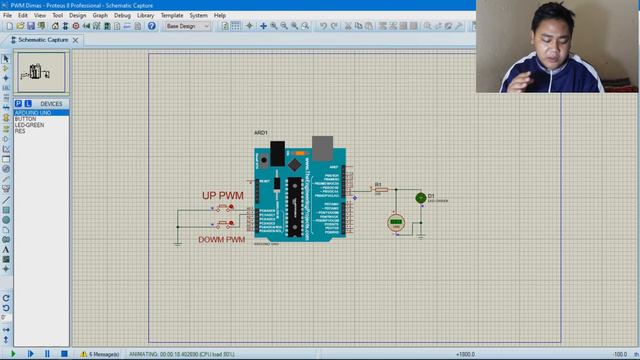Zoom to fit entire sheet
The image size is (640, 360).
coord(294,26)
